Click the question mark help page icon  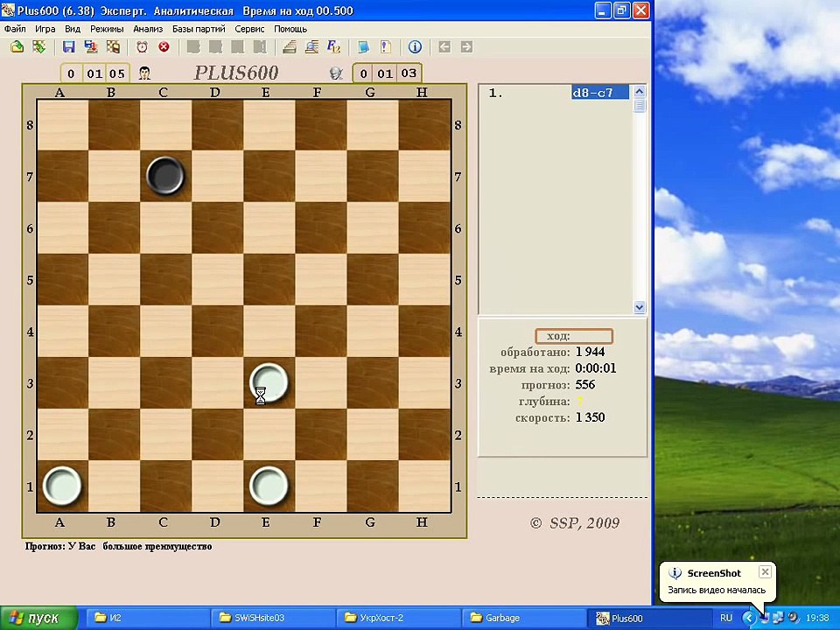pos(385,47)
